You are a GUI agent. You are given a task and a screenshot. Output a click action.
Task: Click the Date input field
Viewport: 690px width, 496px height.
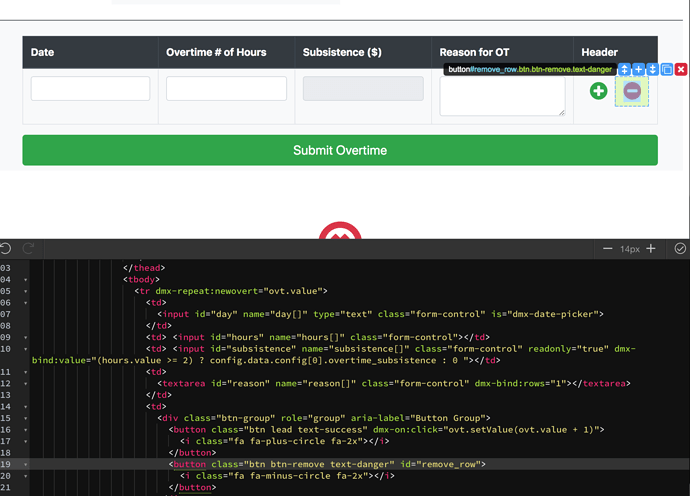90,88
